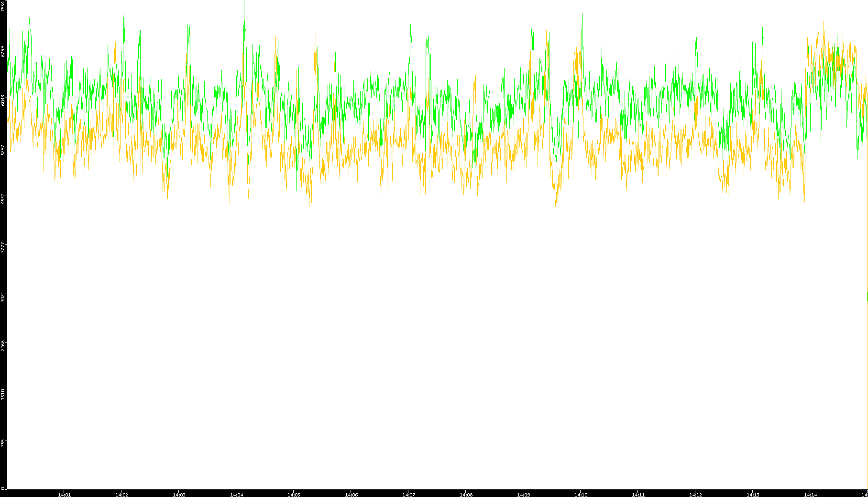Click the 2266 vertical axis label
868x497 pixels.
(x=3, y=346)
